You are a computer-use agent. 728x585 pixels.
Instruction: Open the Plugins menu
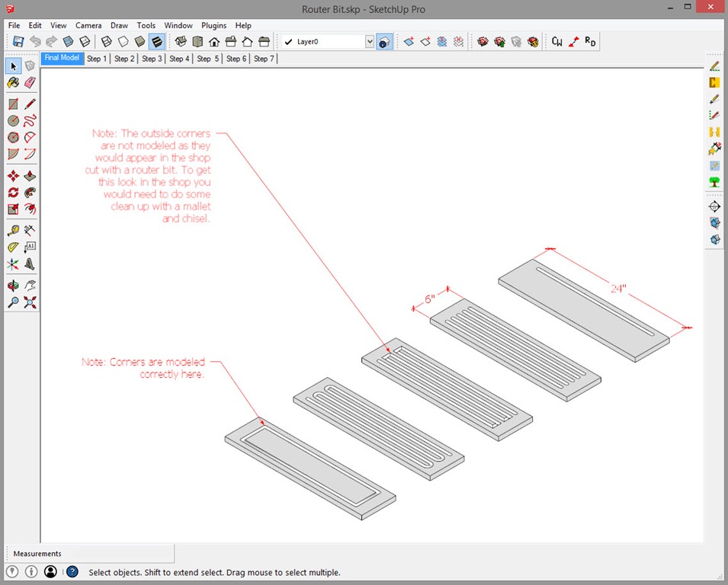[x=213, y=25]
